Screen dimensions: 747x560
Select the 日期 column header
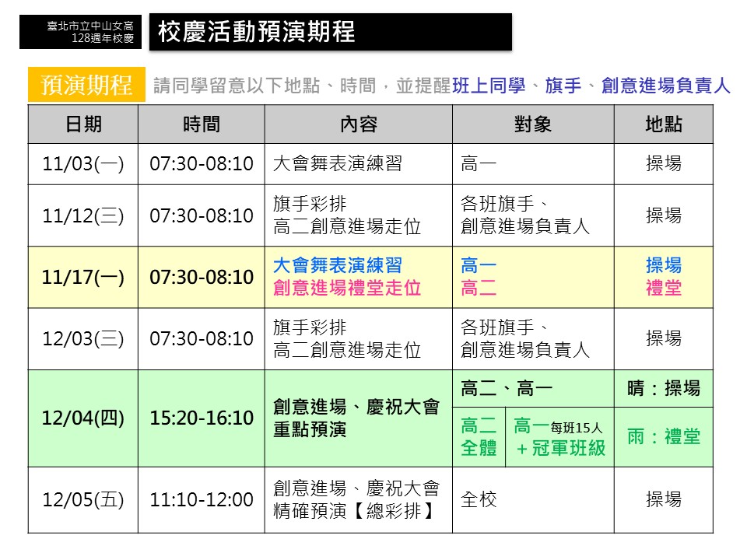83,124
